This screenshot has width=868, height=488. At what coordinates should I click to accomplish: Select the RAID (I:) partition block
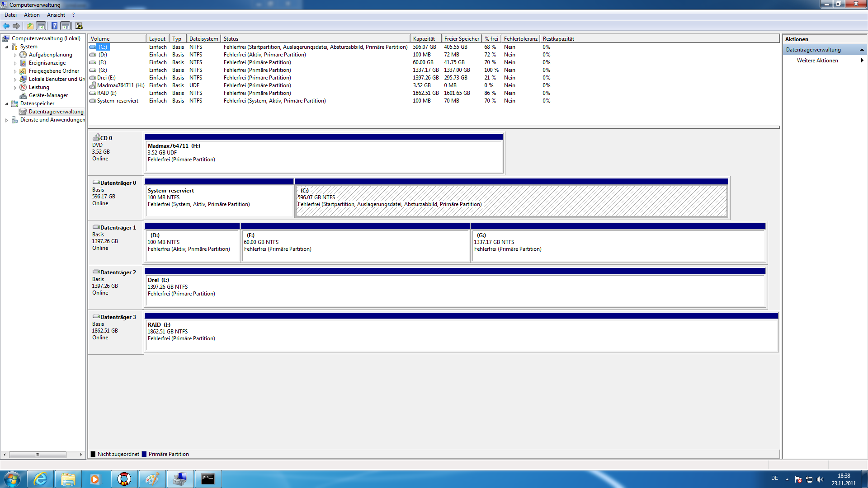click(x=461, y=335)
